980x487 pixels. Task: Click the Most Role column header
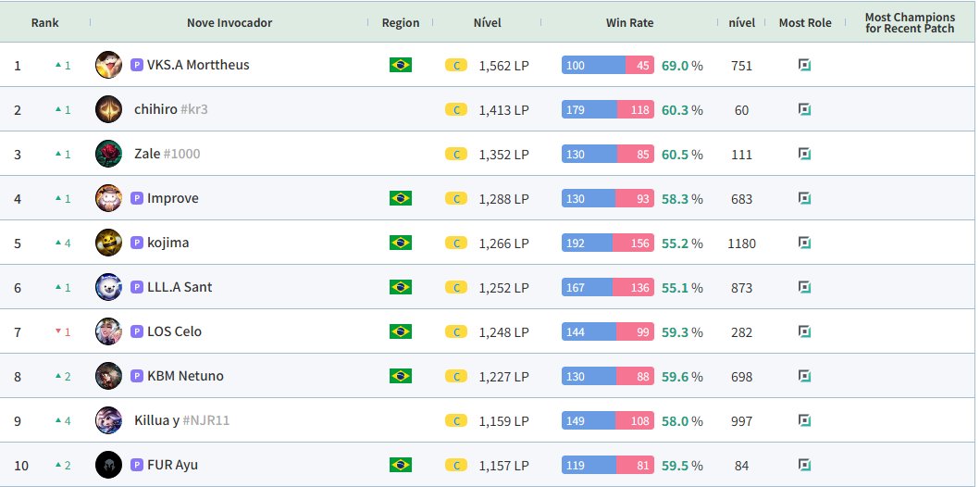point(805,22)
